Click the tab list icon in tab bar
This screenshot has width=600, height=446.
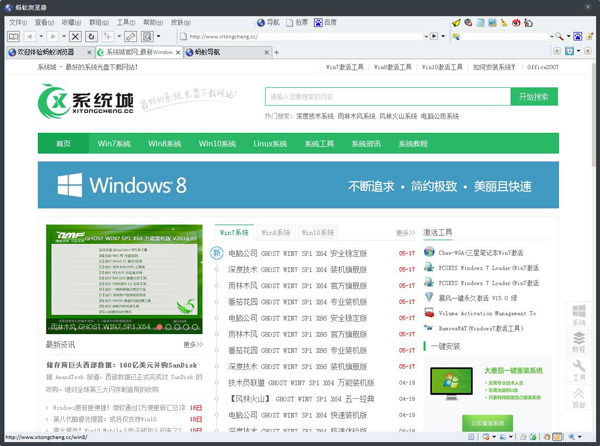pyautogui.click(x=569, y=51)
